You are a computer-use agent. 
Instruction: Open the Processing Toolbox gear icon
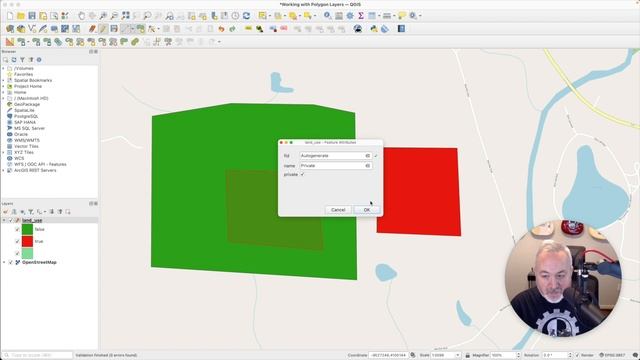click(350, 16)
